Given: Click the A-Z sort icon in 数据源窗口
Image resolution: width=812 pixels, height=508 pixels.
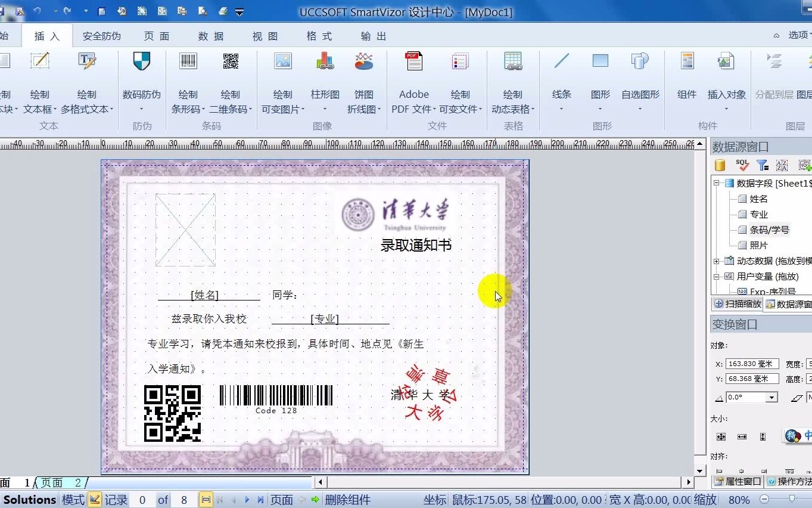Looking at the screenshot, I should pos(782,165).
